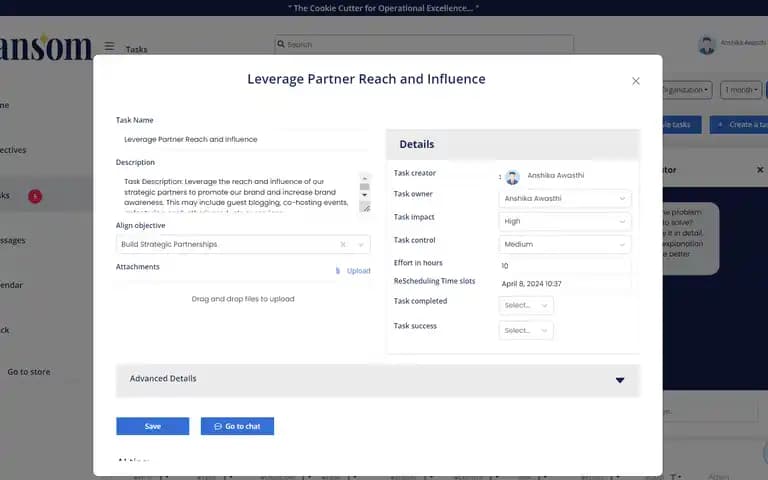Click Task creator avatar of Anshika Awasthi
The width and height of the screenshot is (768, 480).
point(512,177)
